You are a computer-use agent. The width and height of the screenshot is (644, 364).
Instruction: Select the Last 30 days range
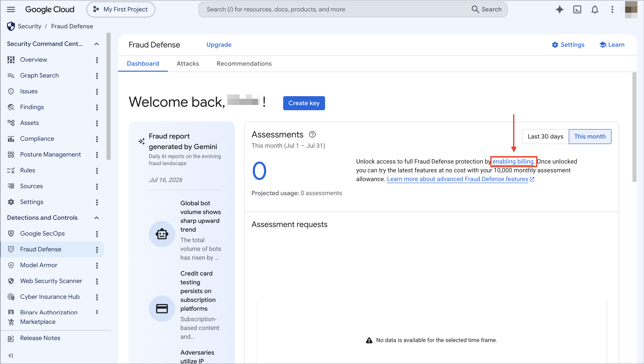point(545,137)
